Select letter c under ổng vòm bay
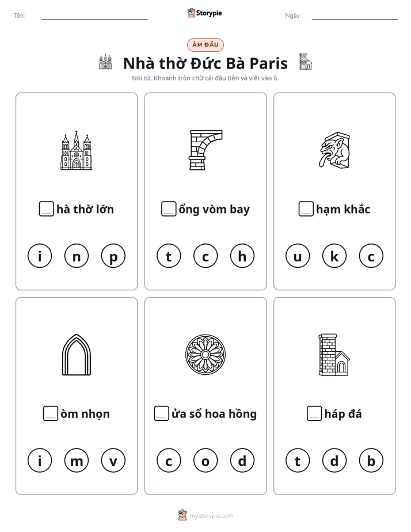 point(205,256)
